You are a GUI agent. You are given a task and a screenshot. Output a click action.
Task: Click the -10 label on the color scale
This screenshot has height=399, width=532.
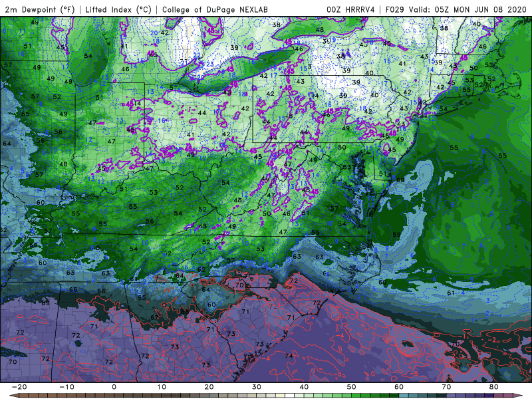pos(66,387)
